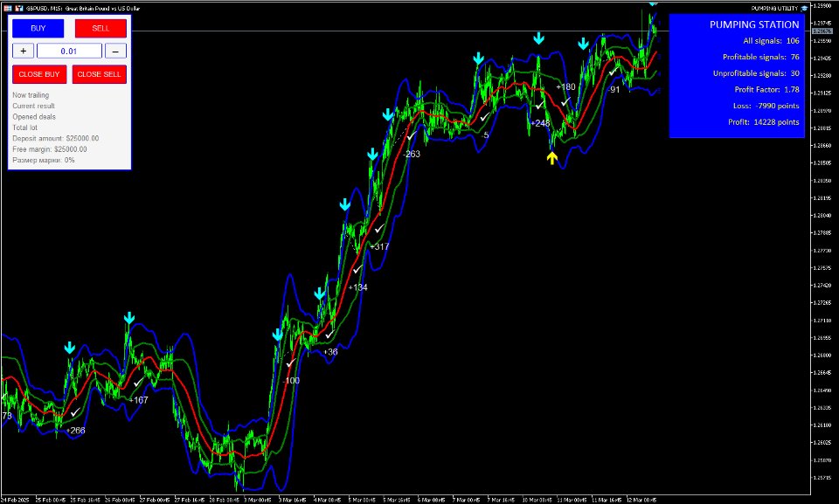Click the Unprofitable signals: 30 line

[756, 73]
